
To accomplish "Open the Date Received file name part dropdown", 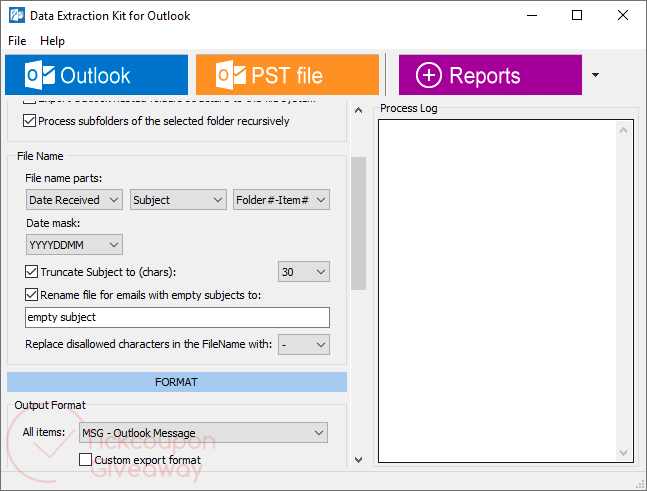I will point(74,200).
